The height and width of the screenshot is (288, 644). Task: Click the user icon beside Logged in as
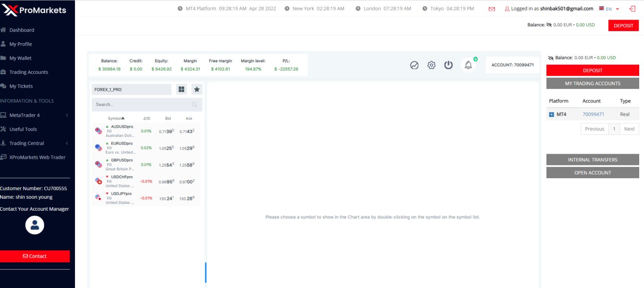pos(507,9)
